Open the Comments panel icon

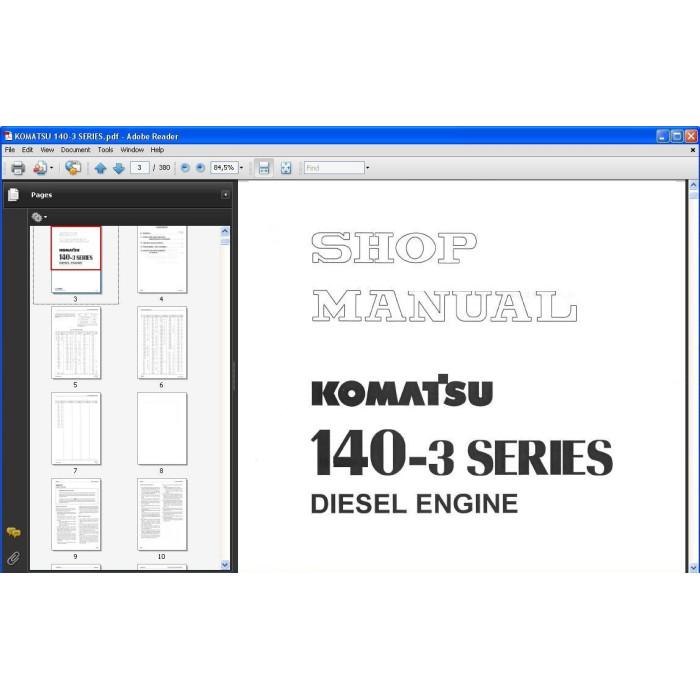click(x=13, y=532)
